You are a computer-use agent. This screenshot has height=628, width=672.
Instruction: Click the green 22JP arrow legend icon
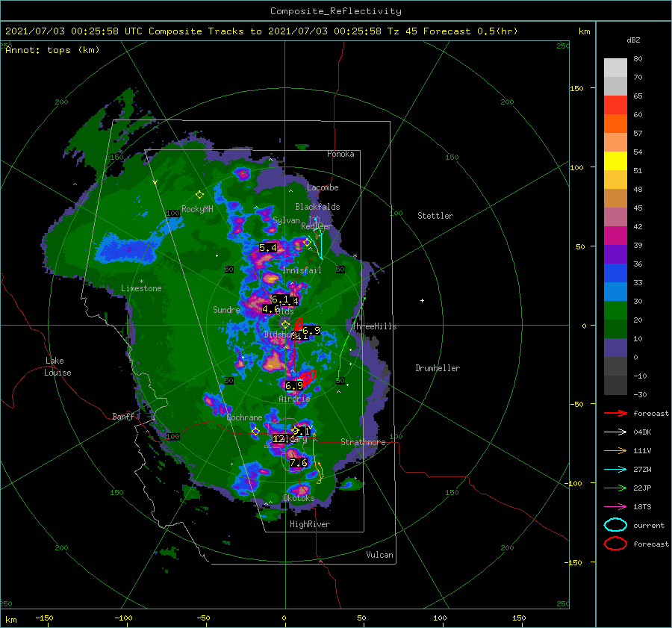615,488
